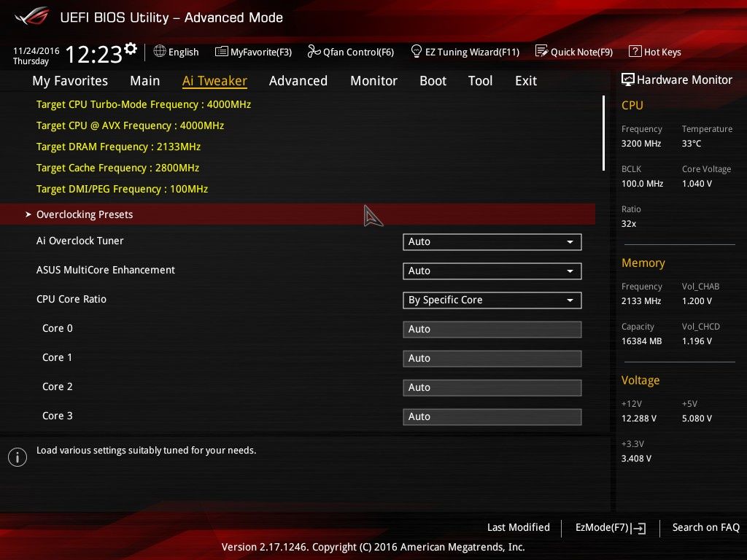Click the Core 2 ratio field
Image resolution: width=747 pixels, height=560 pixels.
[x=492, y=388]
